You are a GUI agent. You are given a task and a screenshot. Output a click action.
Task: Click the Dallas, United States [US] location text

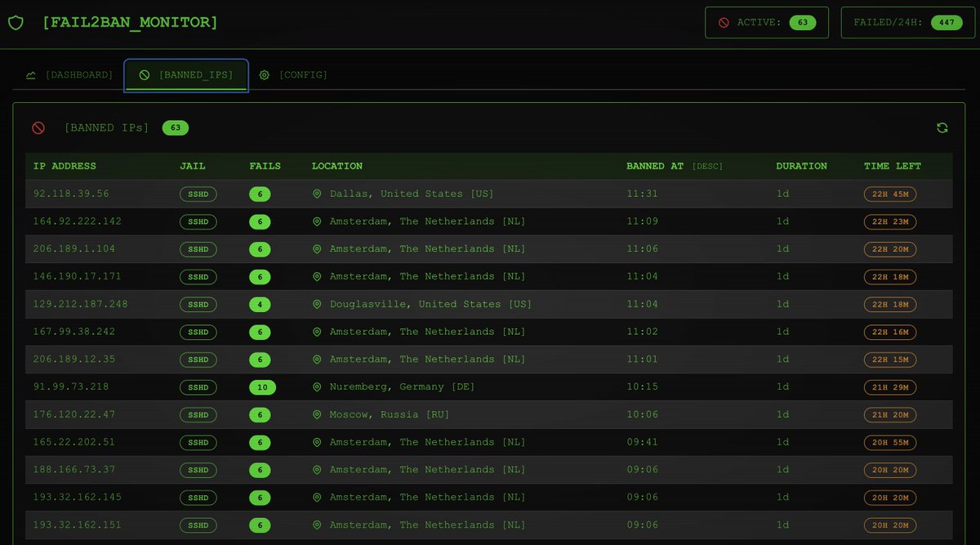pos(412,194)
